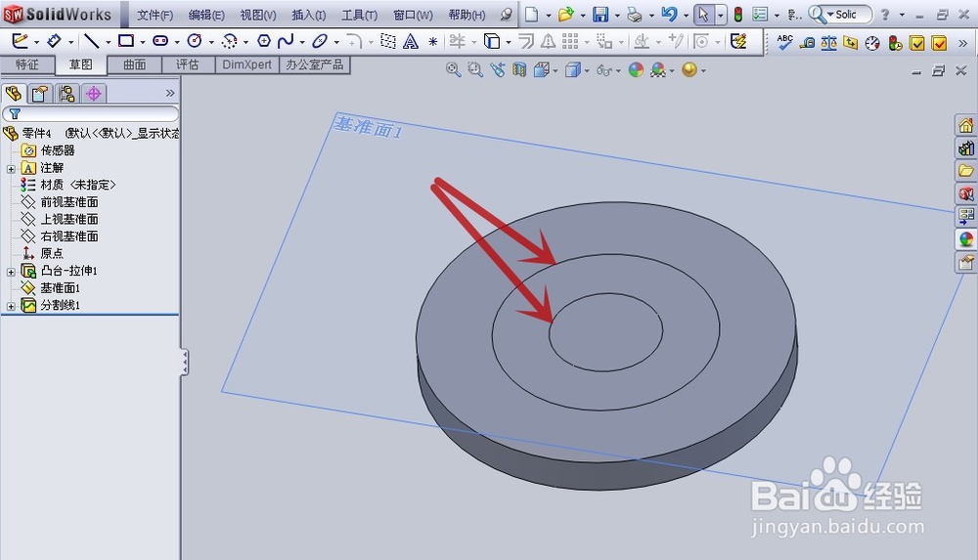Click the New document icon
The height and width of the screenshot is (560, 978).
[x=531, y=15]
